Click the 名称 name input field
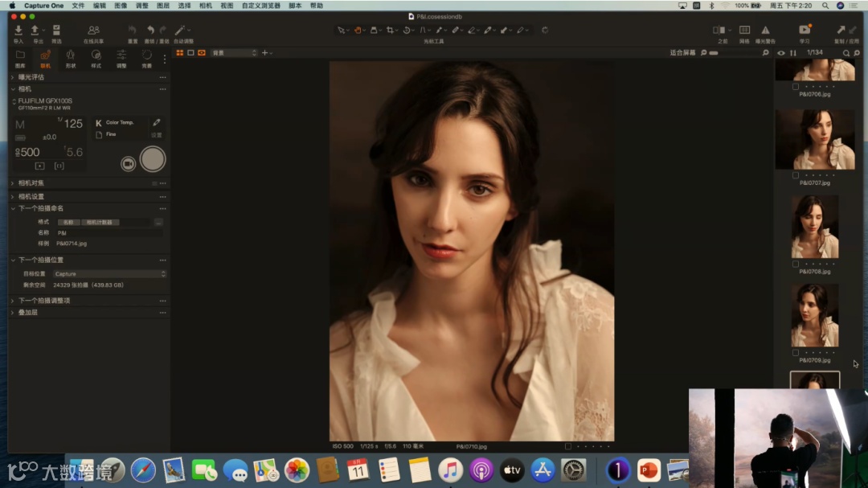The width and height of the screenshot is (868, 488). click(109, 232)
